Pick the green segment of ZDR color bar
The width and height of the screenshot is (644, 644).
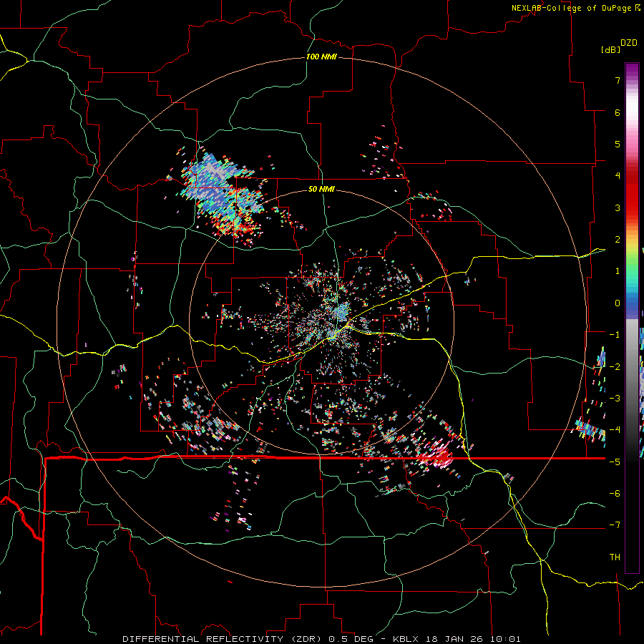(632, 267)
